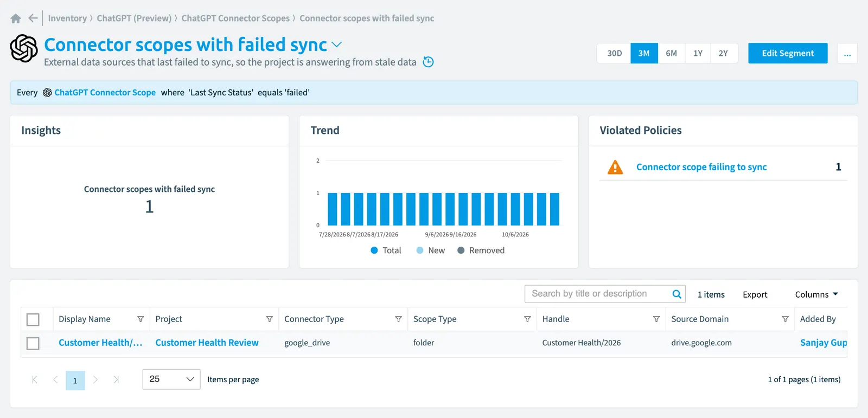Open the Columns dropdown
The height and width of the screenshot is (418, 868).
pyautogui.click(x=816, y=294)
